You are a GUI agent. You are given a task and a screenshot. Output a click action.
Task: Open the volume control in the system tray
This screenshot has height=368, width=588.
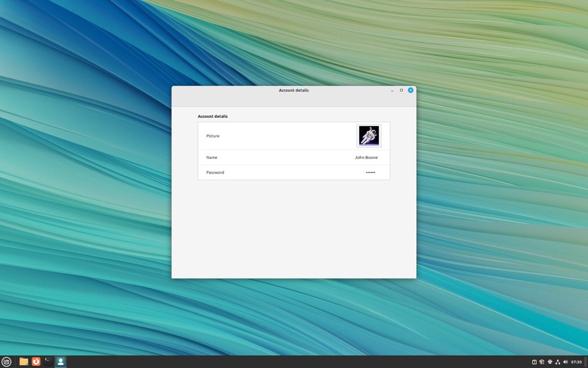coord(565,362)
